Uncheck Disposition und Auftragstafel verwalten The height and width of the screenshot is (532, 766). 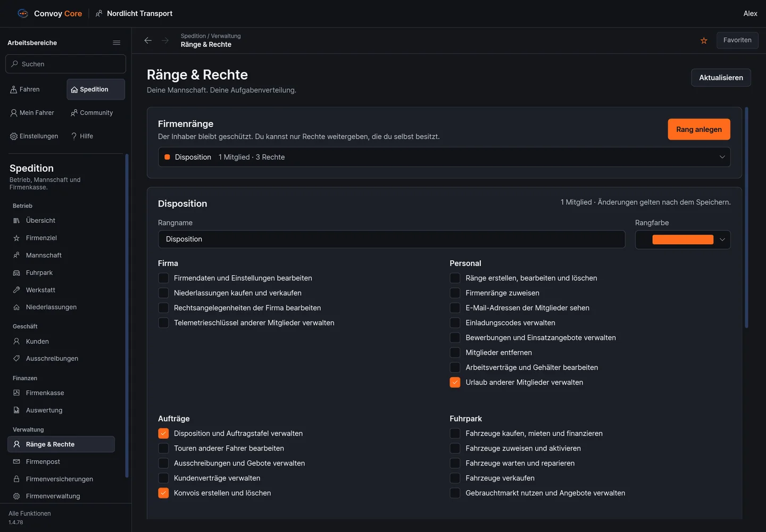(x=163, y=434)
